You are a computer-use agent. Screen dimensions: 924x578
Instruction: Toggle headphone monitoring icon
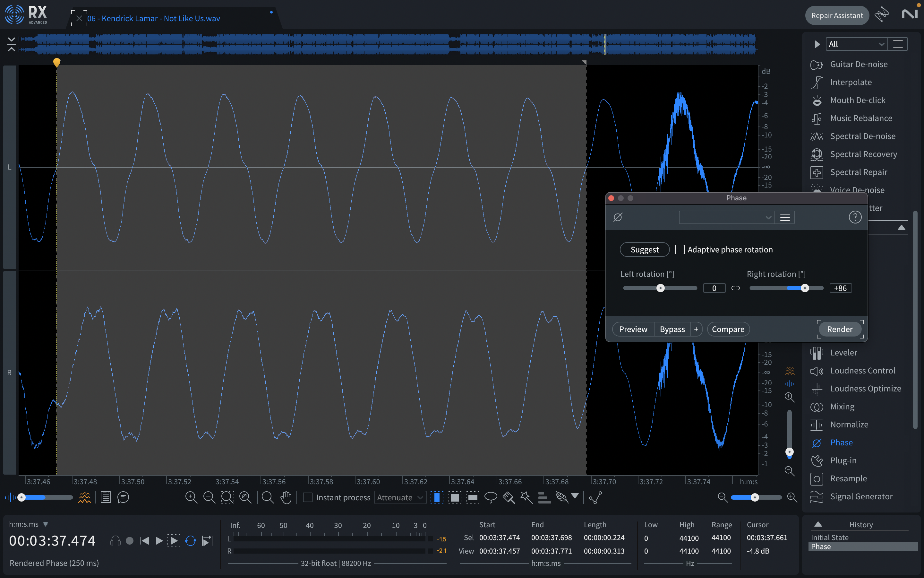coord(115,540)
